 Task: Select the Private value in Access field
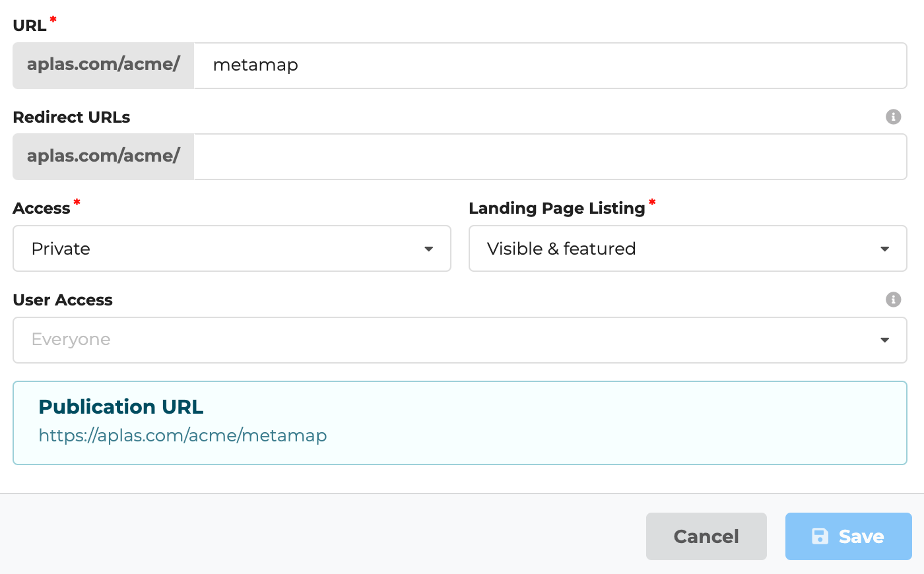tap(60, 249)
